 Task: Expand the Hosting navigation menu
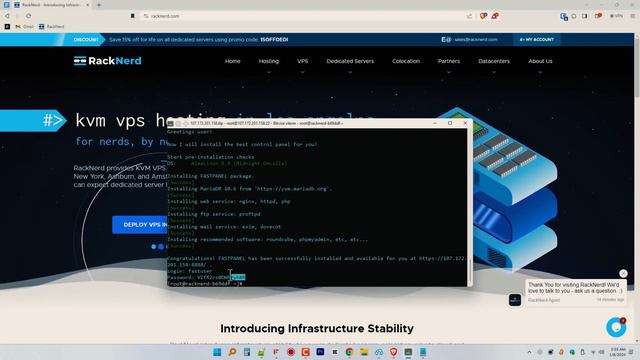pyautogui.click(x=269, y=61)
